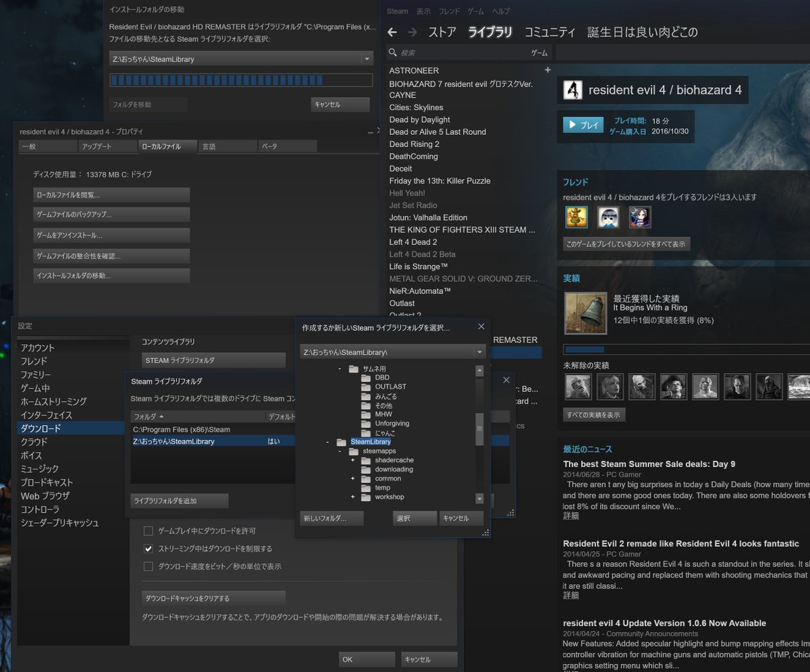Select the MHW folder in tree
This screenshot has height=672, width=810.
click(x=383, y=414)
